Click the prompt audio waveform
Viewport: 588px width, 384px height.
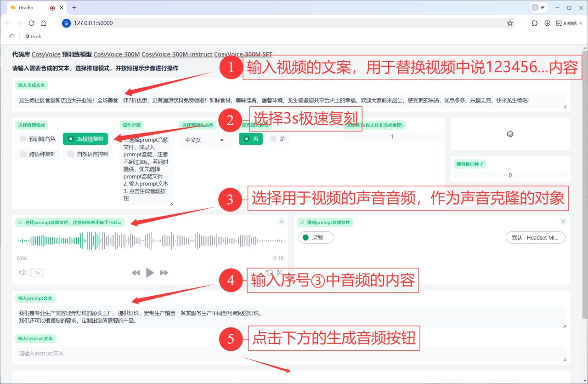click(x=150, y=241)
